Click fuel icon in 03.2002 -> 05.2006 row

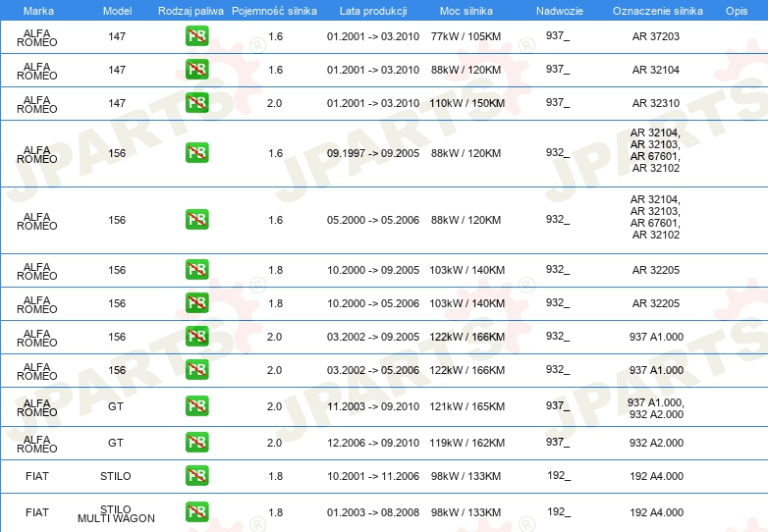196,369
